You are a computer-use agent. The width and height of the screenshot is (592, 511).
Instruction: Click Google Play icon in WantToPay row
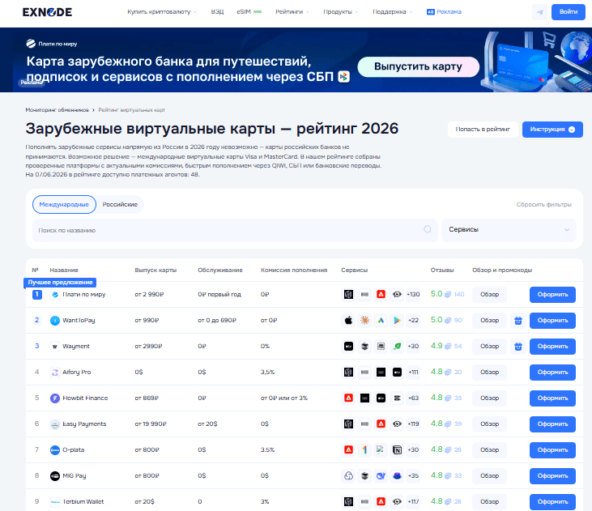coord(397,320)
